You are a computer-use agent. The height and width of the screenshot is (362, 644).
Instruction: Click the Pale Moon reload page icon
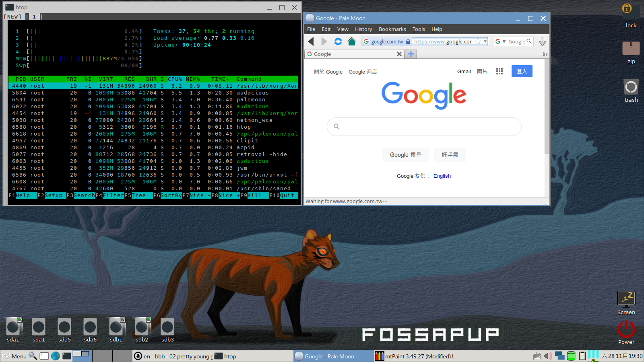[x=338, y=41]
